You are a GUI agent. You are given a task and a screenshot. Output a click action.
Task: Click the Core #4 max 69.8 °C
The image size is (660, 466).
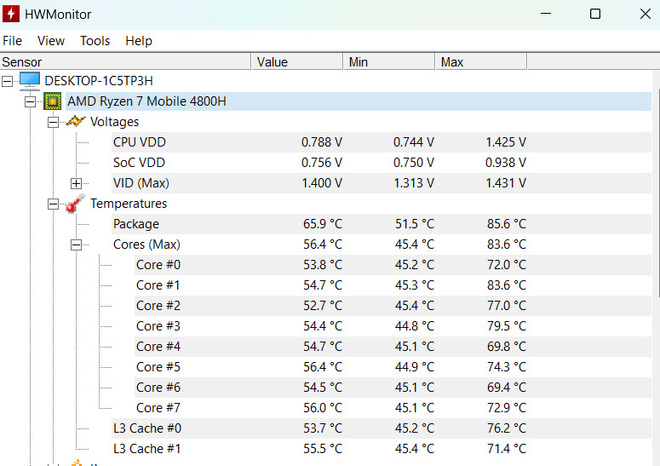(x=506, y=346)
